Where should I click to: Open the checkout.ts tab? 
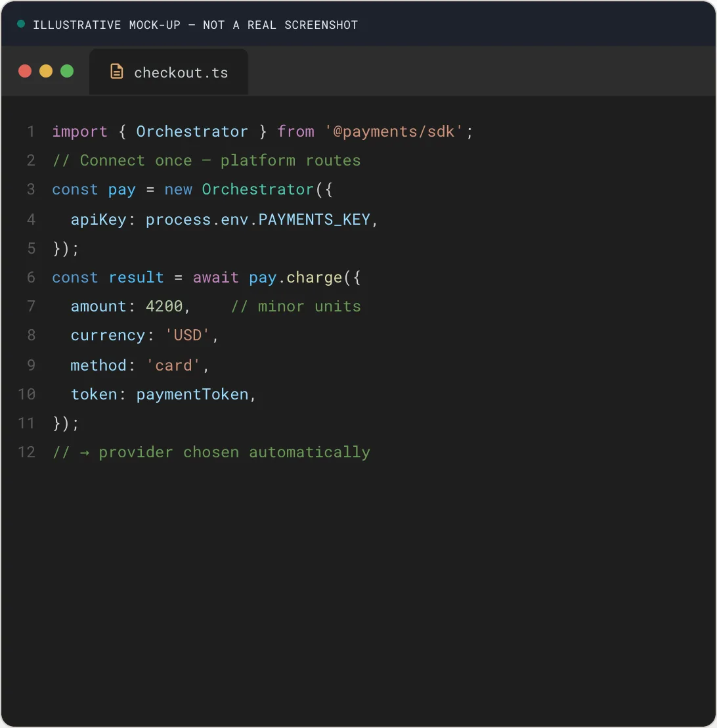tap(169, 72)
